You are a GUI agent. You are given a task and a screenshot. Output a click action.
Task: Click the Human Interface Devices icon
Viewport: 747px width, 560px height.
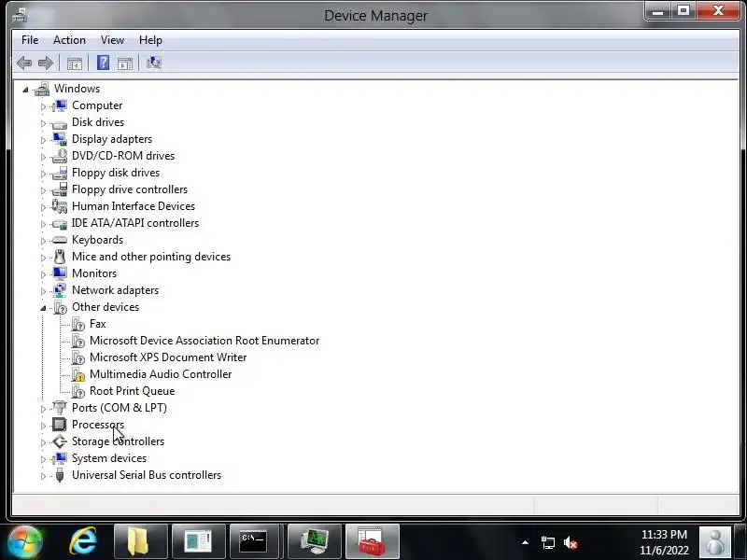[x=60, y=206]
